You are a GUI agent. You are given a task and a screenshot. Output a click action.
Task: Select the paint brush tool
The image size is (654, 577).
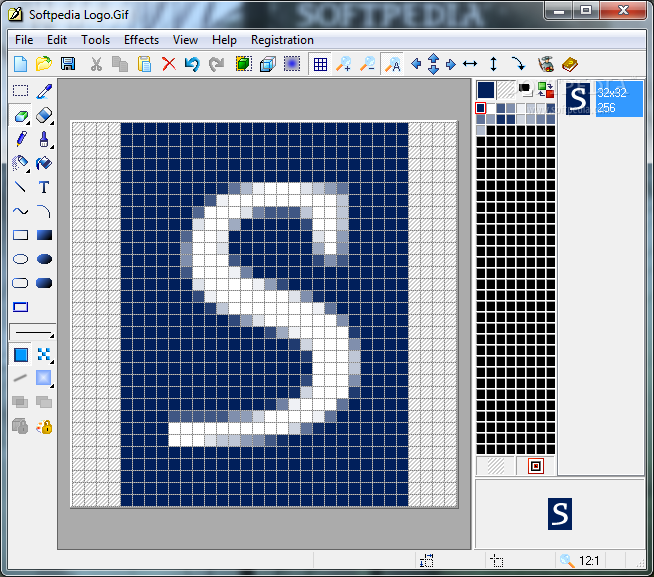[x=44, y=139]
